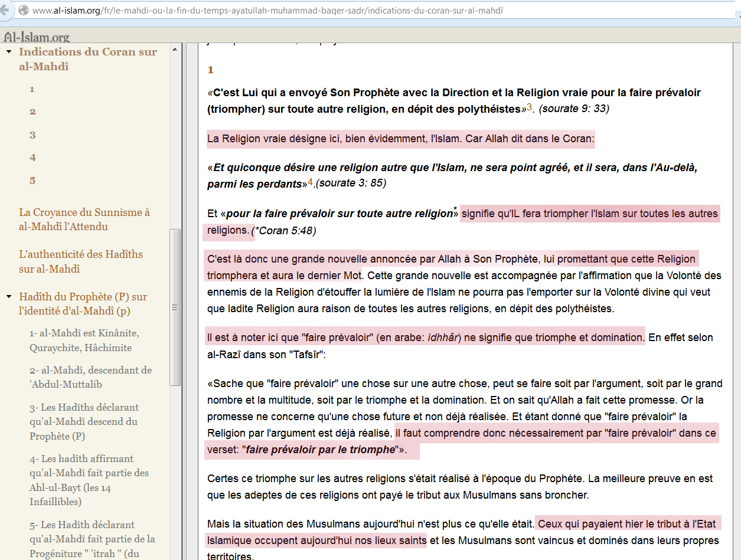Go to subsection 4 in sidebar
741x560 pixels.
(33, 158)
